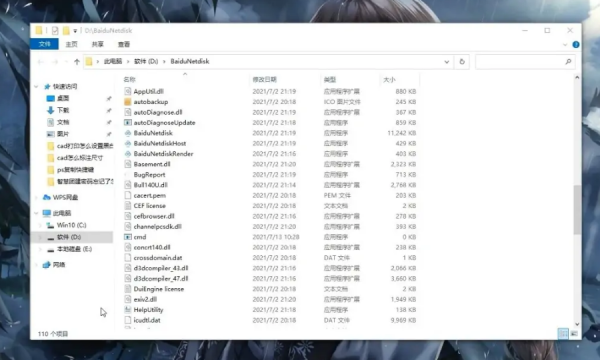Select the Basement.dll file icon

click(127, 164)
